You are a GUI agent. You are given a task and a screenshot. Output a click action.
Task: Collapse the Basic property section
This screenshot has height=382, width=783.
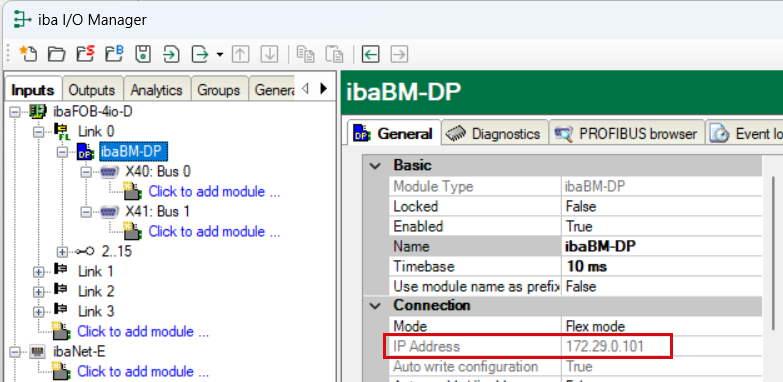pos(376,165)
